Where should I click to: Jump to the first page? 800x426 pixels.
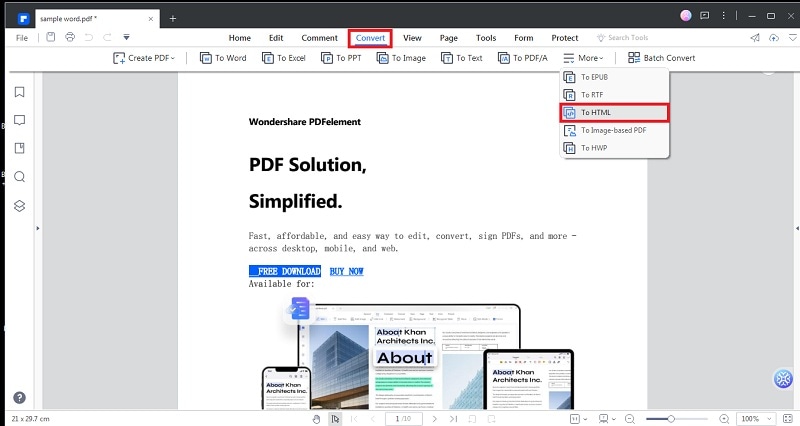[x=354, y=419]
